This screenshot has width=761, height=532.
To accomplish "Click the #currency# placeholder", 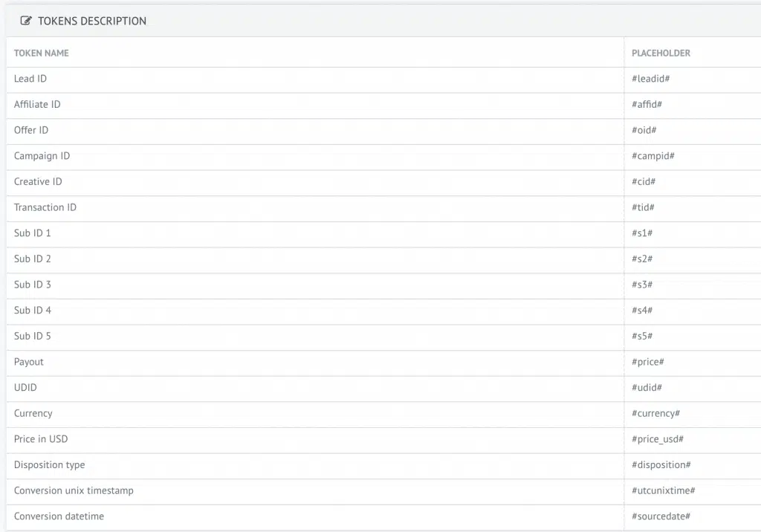I will pos(655,413).
